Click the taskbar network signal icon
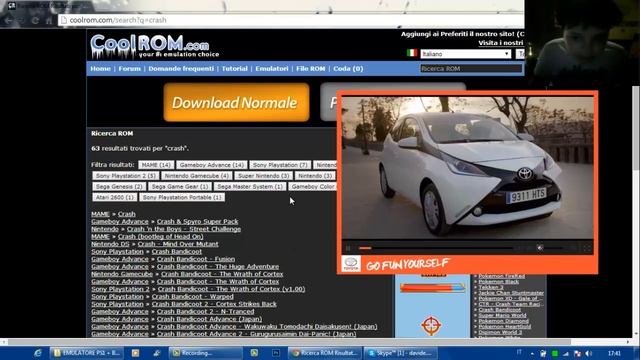 (566, 353)
